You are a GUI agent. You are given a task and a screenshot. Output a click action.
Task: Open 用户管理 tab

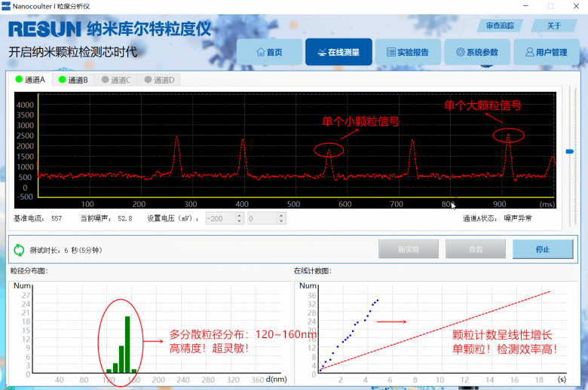[x=547, y=52]
